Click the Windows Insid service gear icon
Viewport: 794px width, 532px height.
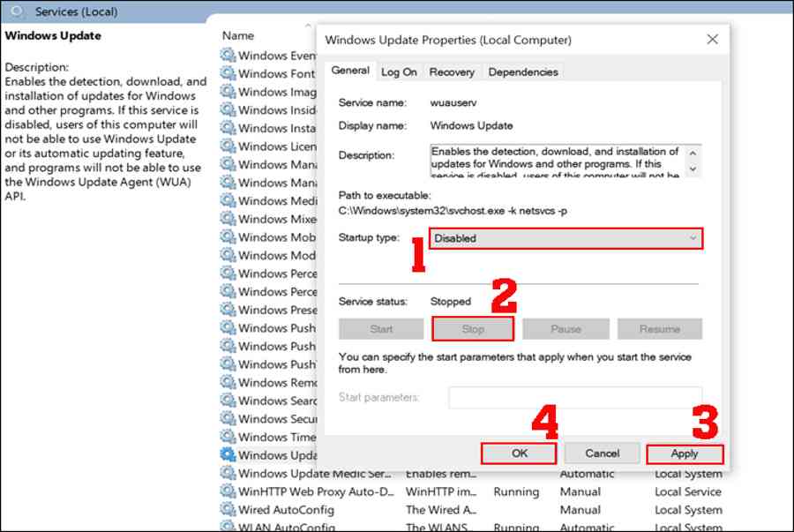click(x=228, y=110)
